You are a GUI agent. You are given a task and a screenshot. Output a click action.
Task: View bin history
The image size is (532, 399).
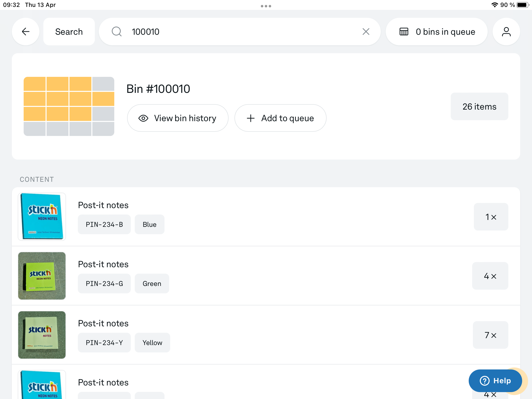pyautogui.click(x=178, y=118)
